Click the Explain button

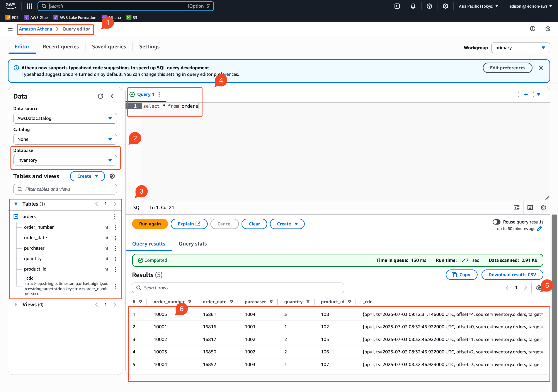pos(189,224)
